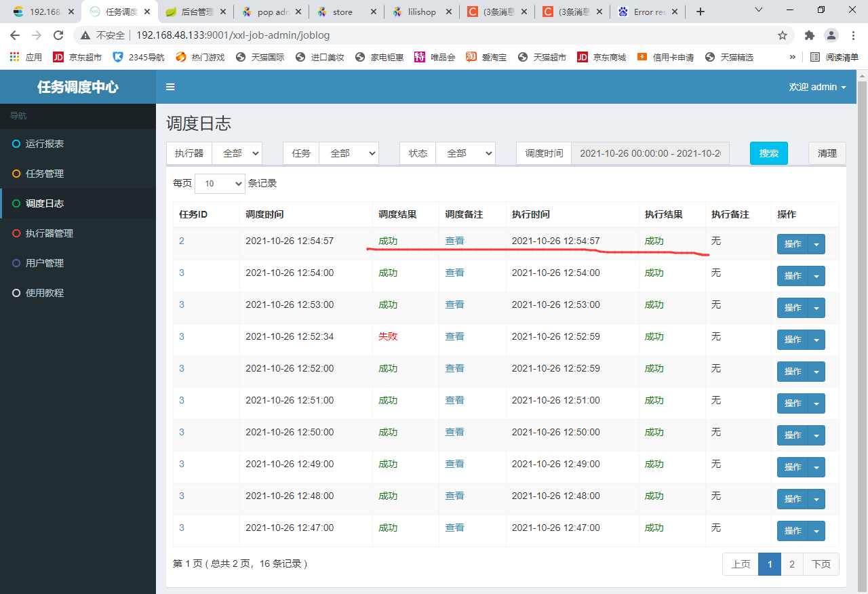This screenshot has height=594, width=868.
Task: Click the 搜索 search button
Action: [x=768, y=153]
